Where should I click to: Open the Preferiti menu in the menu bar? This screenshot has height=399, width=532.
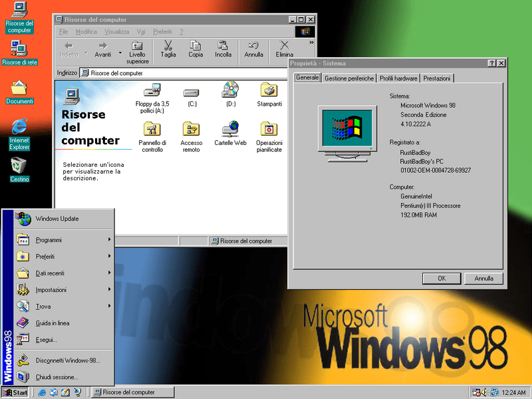point(162,31)
